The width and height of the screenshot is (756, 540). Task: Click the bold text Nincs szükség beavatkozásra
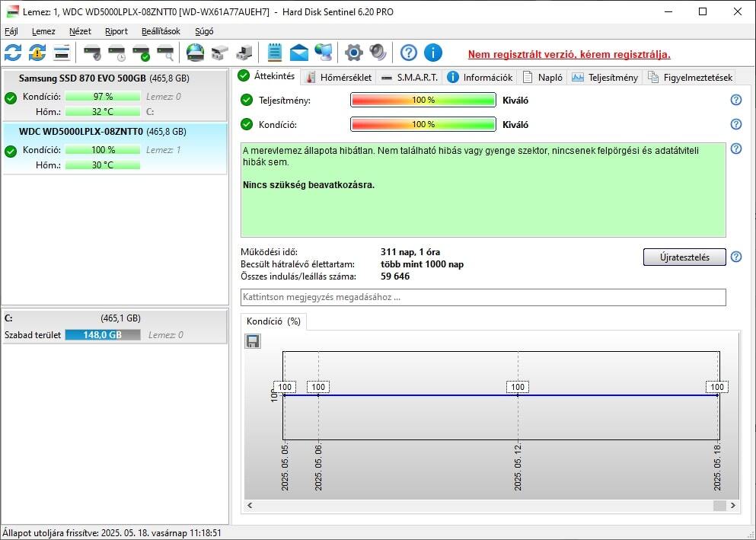point(308,184)
